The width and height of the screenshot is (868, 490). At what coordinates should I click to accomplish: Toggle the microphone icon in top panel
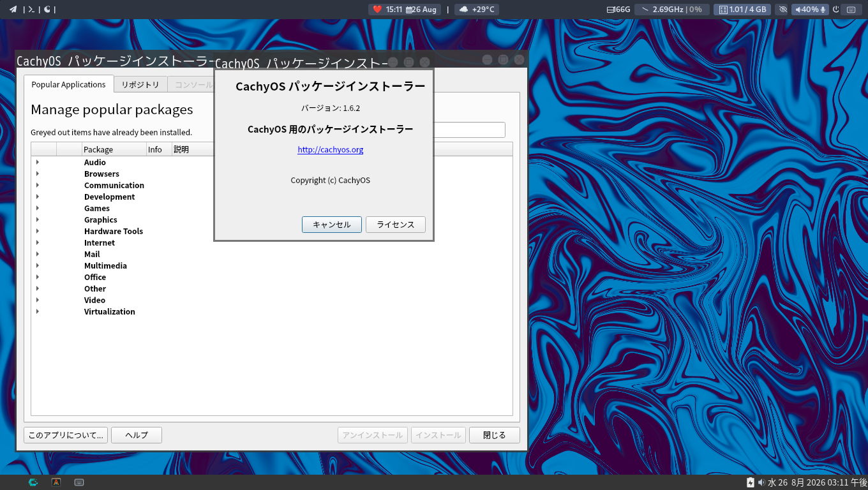click(823, 10)
